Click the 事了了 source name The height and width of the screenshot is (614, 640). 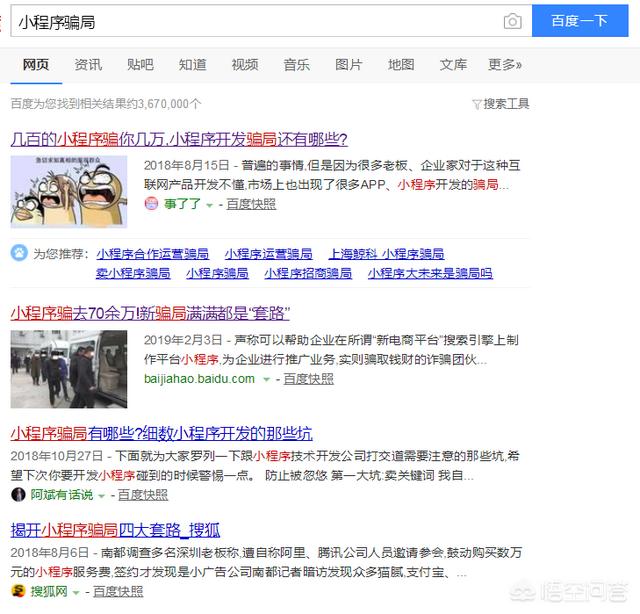(182, 203)
